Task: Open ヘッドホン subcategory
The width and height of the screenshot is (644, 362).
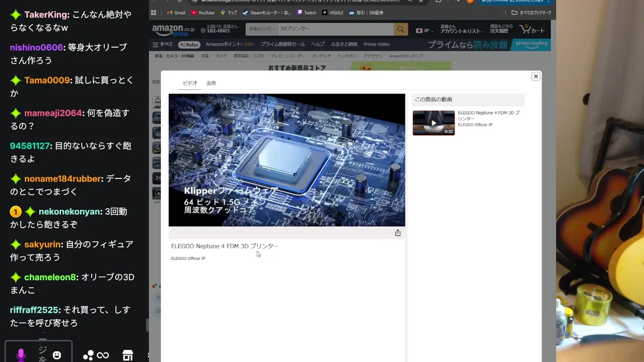Action: (347, 56)
